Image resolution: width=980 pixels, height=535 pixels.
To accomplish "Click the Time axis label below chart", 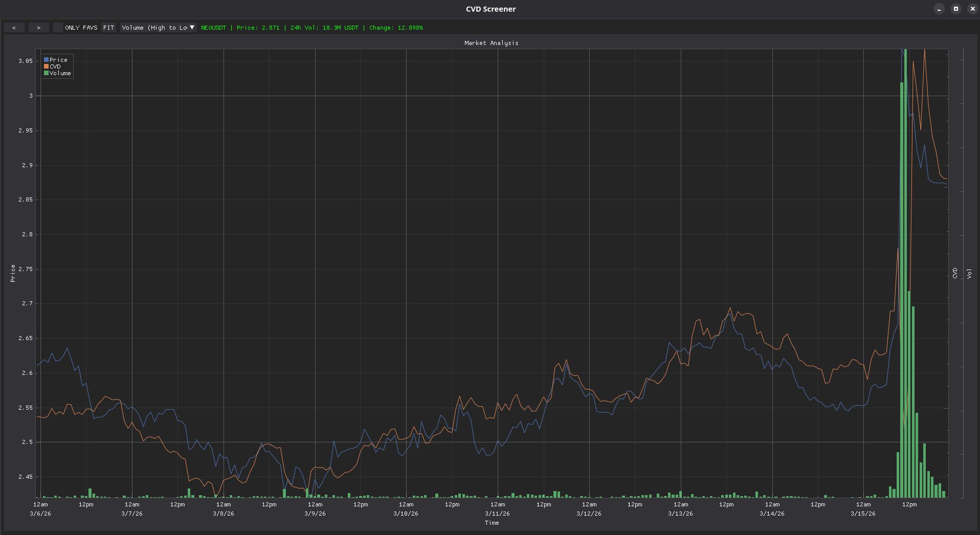I will tap(492, 523).
